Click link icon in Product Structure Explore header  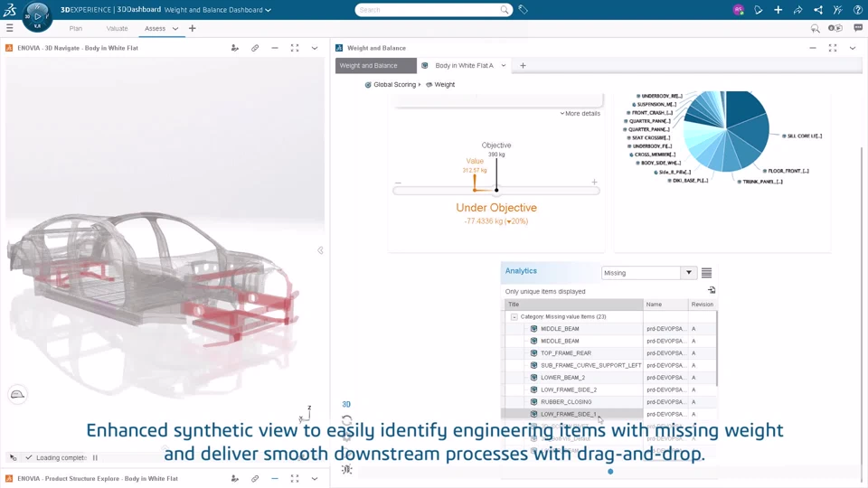coord(255,479)
